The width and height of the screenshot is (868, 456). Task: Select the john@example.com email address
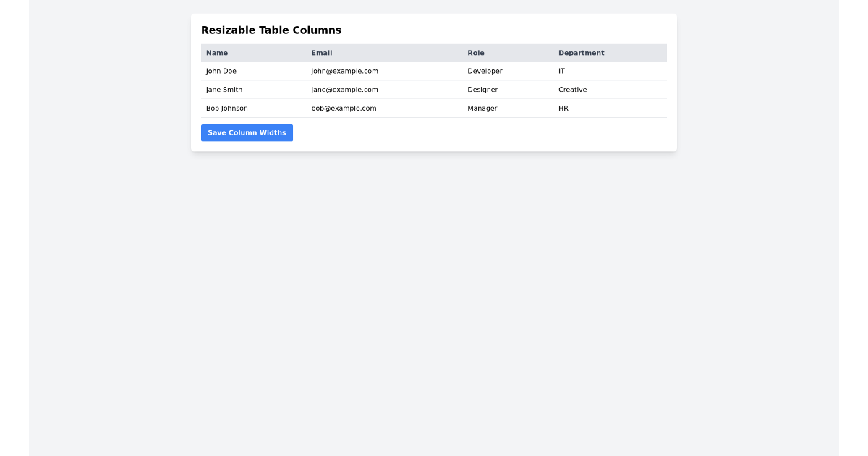pyautogui.click(x=344, y=71)
